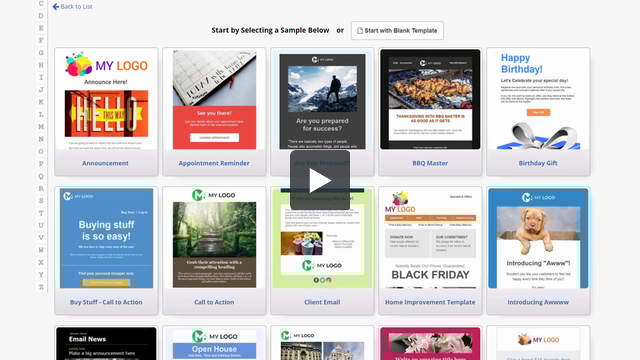Select Buy Stuff - Call to Action template
640x360 pixels.
[106, 251]
